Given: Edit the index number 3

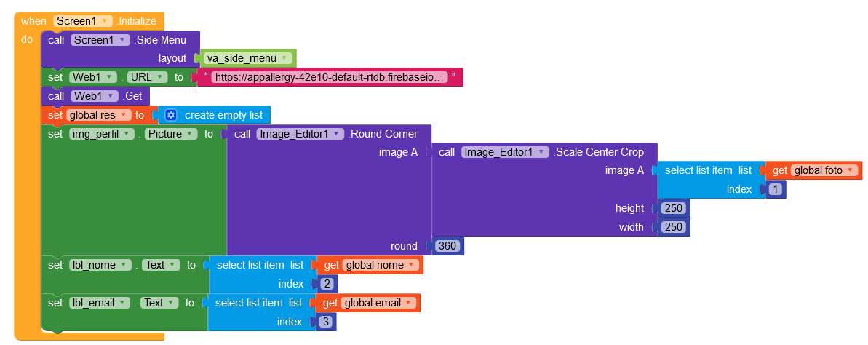Looking at the screenshot, I should [x=326, y=322].
